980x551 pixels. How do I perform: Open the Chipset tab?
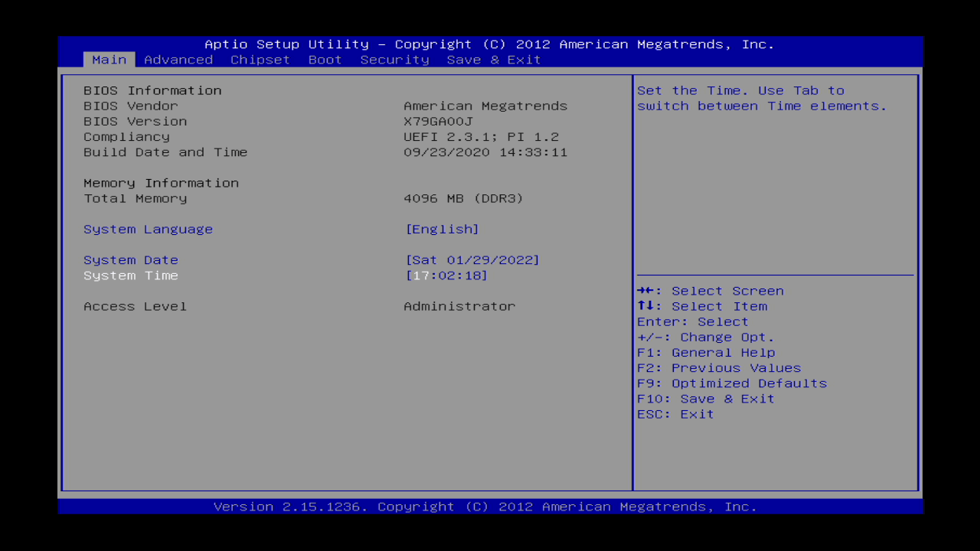point(260,60)
